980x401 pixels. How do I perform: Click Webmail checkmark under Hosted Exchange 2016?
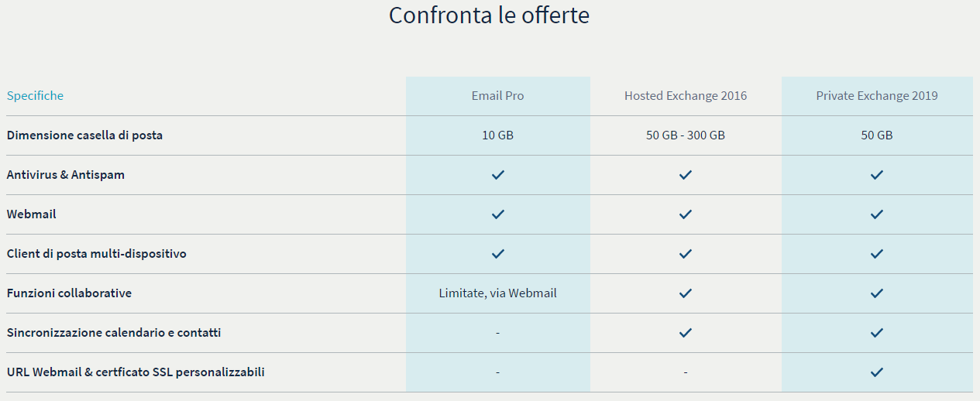(686, 214)
